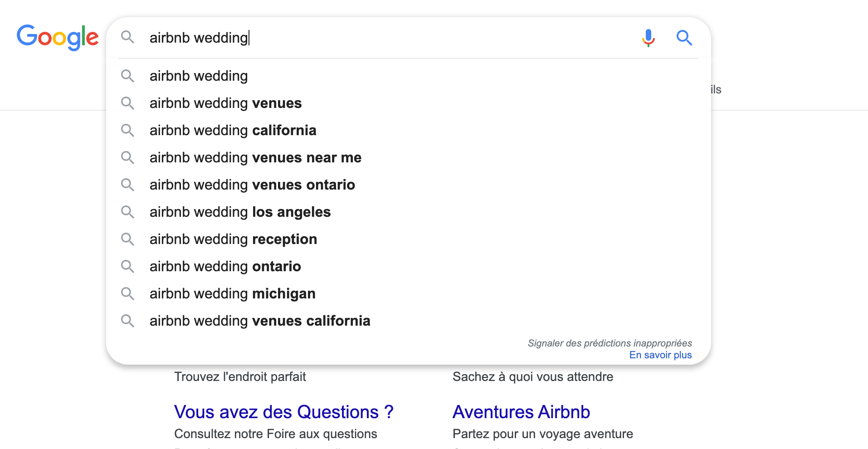Image resolution: width=868 pixels, height=449 pixels.
Task: Open the 'En savoir plus' link
Action: [660, 355]
